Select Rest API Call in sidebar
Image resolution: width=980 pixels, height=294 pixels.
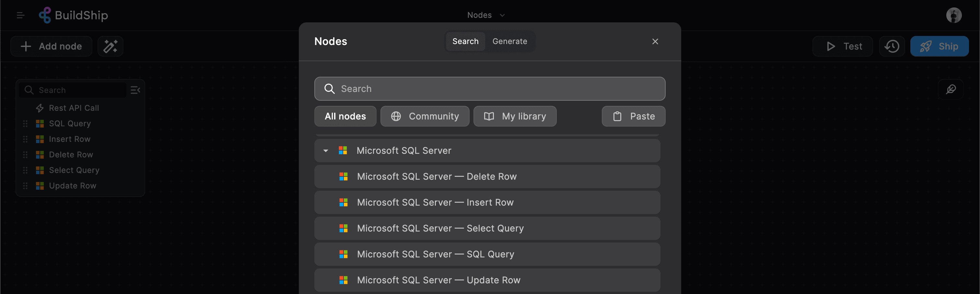(x=74, y=108)
